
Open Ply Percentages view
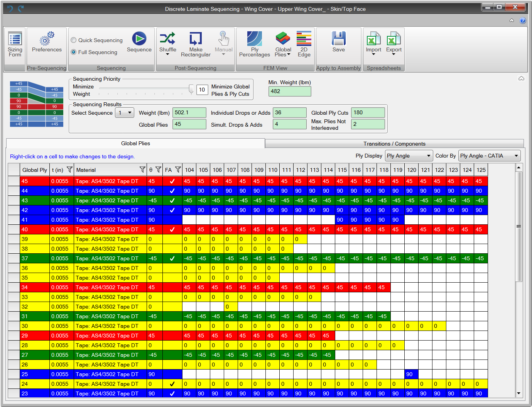(x=254, y=44)
